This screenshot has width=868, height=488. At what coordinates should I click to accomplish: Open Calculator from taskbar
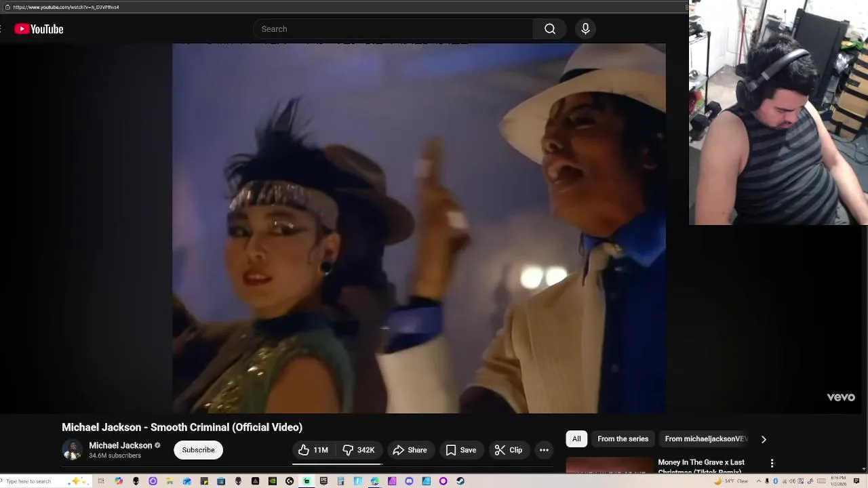[341, 481]
